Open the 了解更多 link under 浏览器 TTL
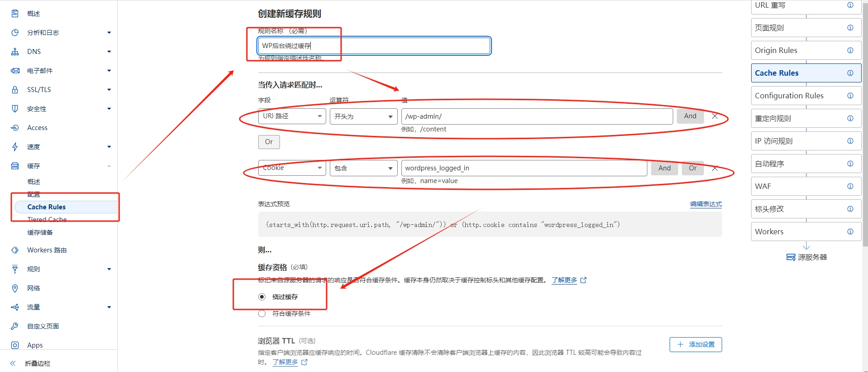The width and height of the screenshot is (868, 372). [285, 362]
